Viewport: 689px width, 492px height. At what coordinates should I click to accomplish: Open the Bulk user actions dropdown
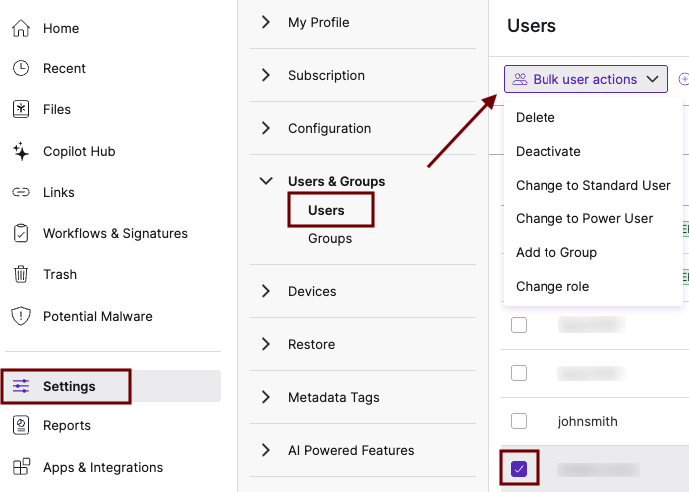(x=586, y=79)
